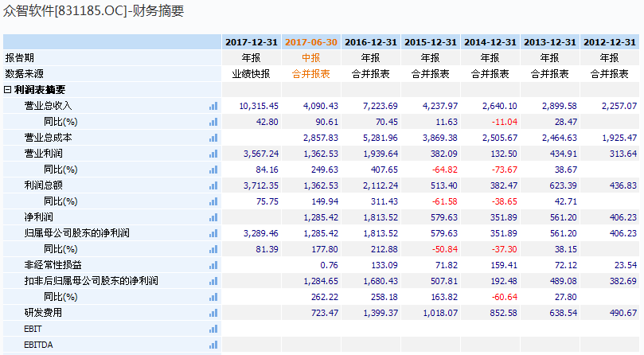Open chart icon for 同比(%) under 归属母公司股东的净利润
644x355 pixels.
[x=213, y=249]
